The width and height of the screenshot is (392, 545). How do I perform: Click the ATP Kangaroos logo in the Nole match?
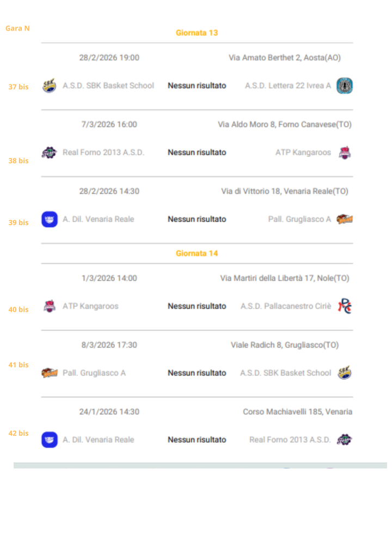coord(49,306)
